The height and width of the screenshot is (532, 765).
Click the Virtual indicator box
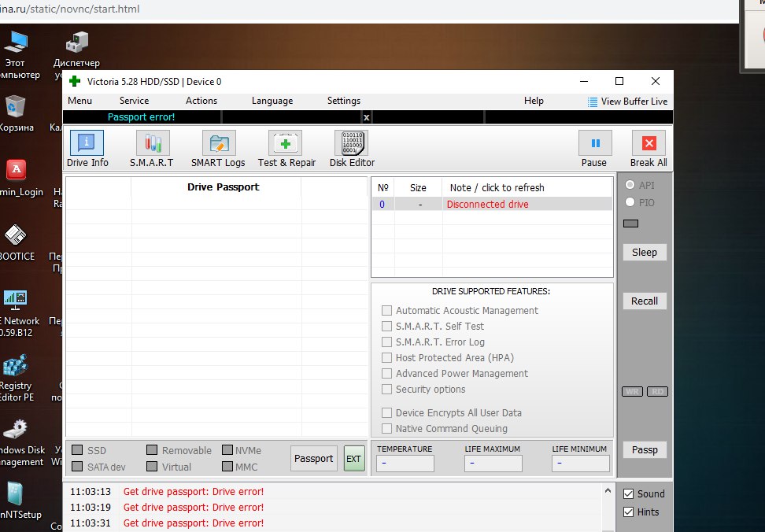152,466
